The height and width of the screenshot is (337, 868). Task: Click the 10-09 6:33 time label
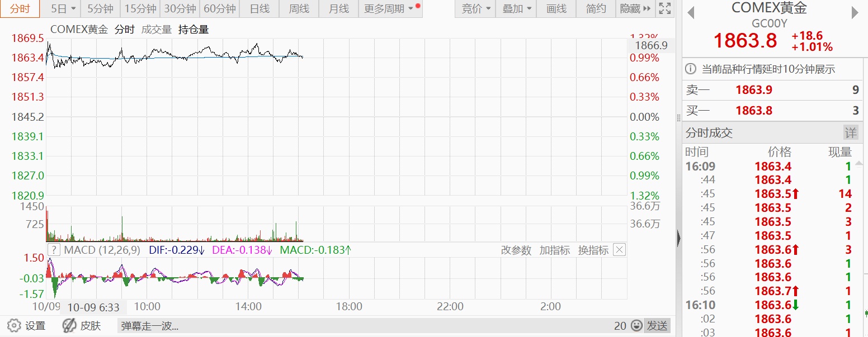pos(93,307)
